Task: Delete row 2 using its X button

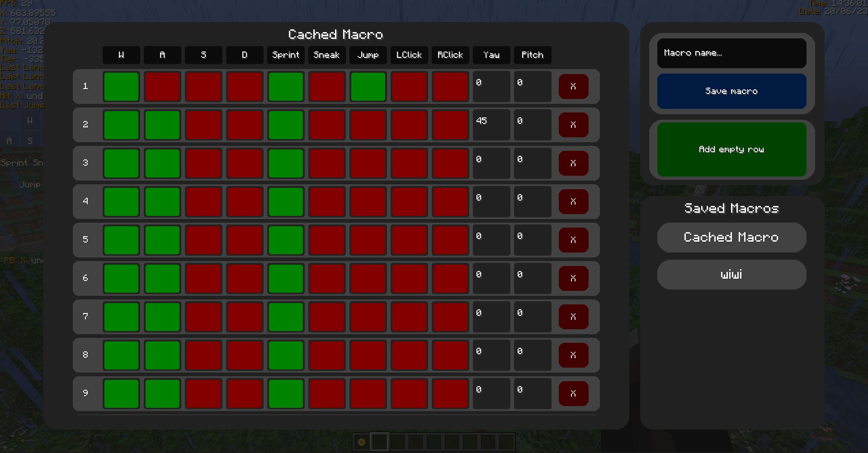Action: (573, 125)
